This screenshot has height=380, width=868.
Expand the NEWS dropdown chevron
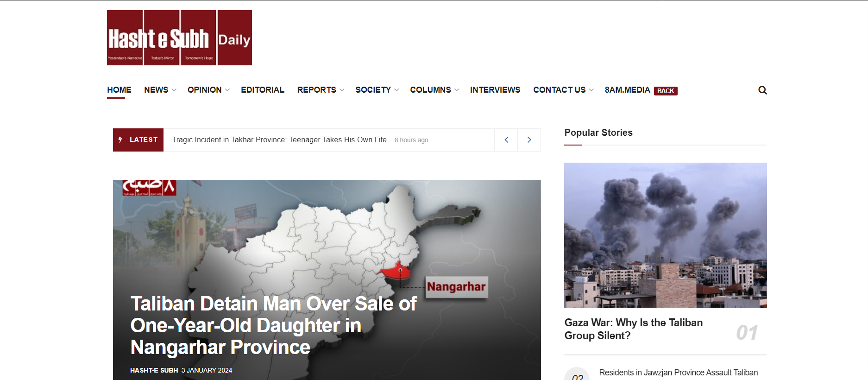coord(174,90)
